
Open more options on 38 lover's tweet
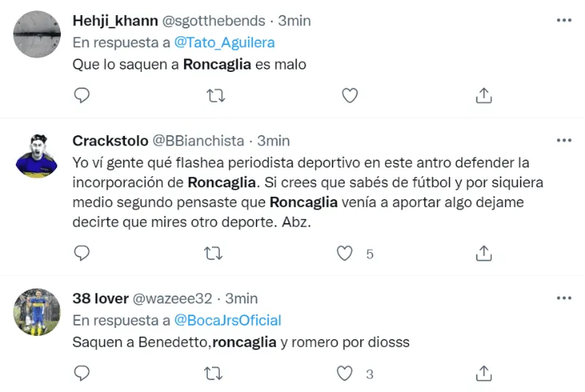coord(564,298)
